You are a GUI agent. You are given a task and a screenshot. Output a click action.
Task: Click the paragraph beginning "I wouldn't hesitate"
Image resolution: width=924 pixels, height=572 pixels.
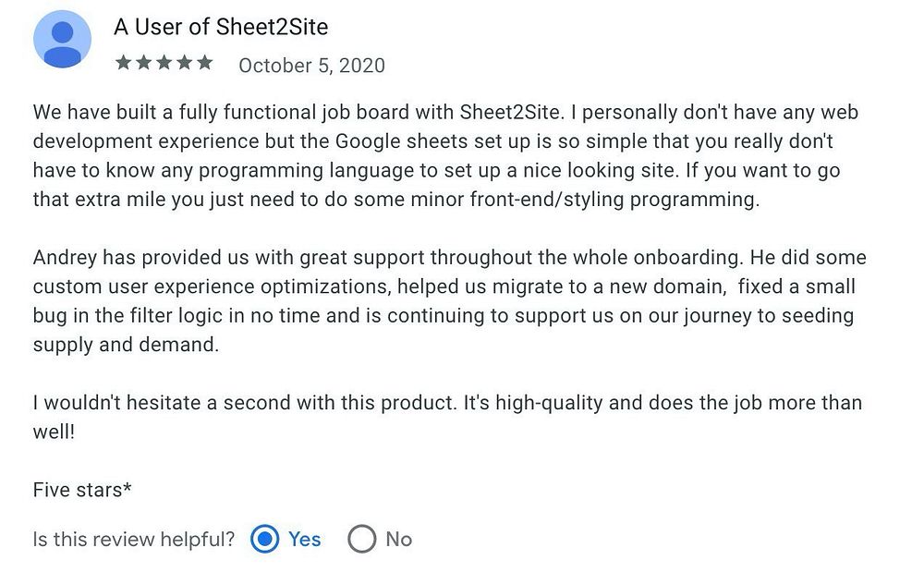[444, 416]
